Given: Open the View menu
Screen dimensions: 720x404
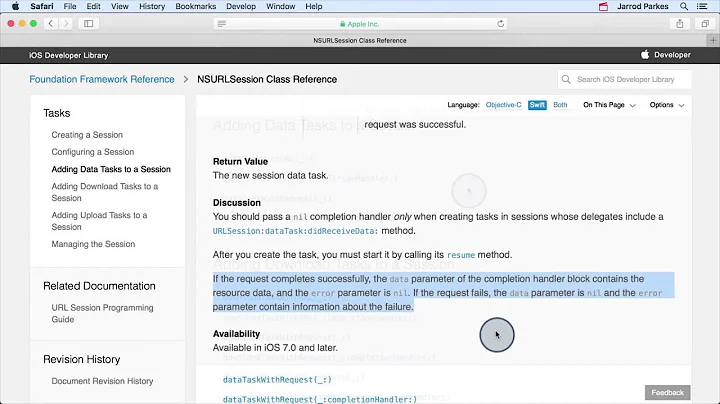Looking at the screenshot, I should point(119,6).
